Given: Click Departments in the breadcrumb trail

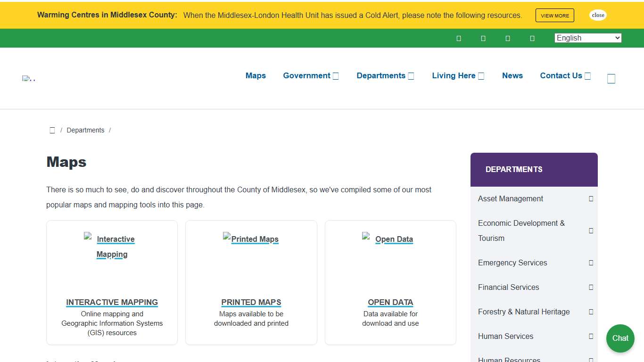Looking at the screenshot, I should [85, 130].
